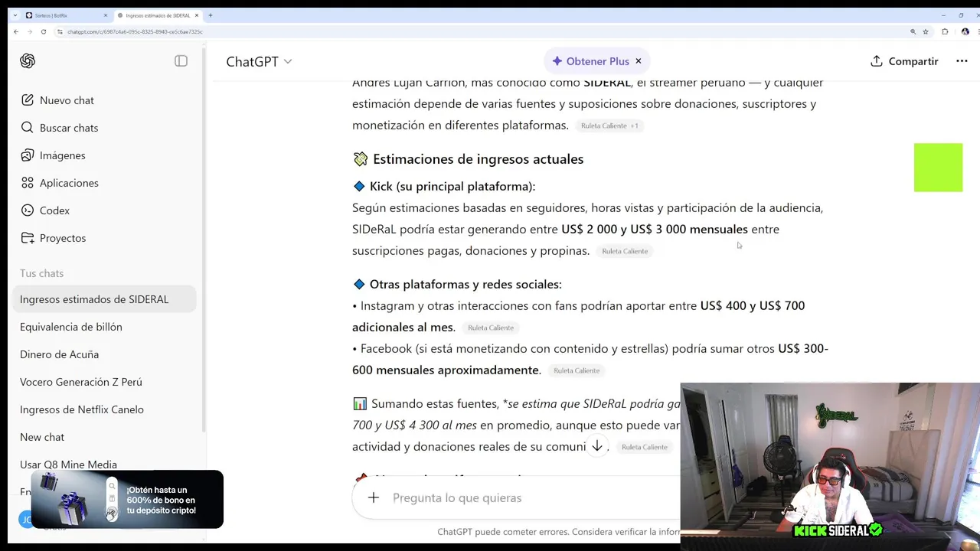
Task: Open the three-dot conversation options menu
Action: (962, 61)
